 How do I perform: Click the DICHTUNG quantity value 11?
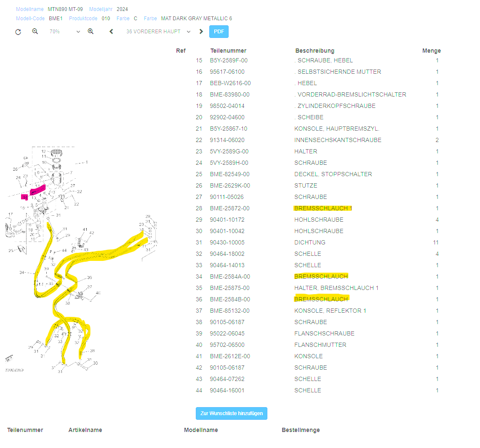tap(435, 242)
